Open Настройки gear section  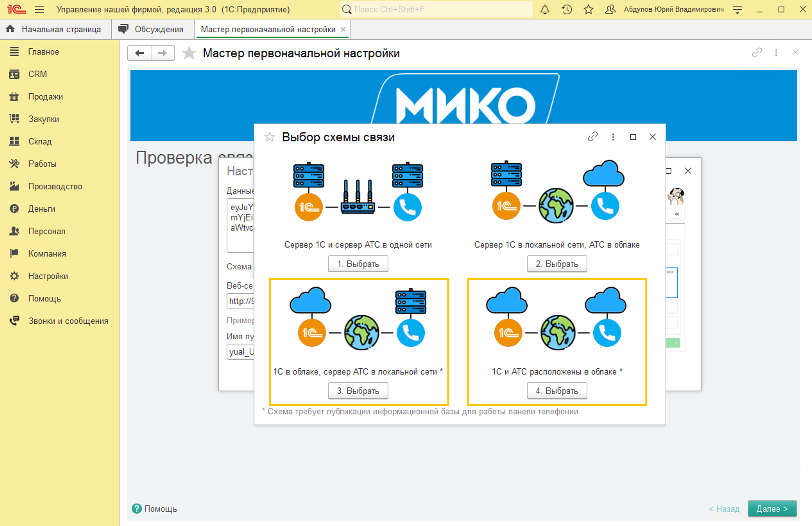pyautogui.click(x=48, y=276)
